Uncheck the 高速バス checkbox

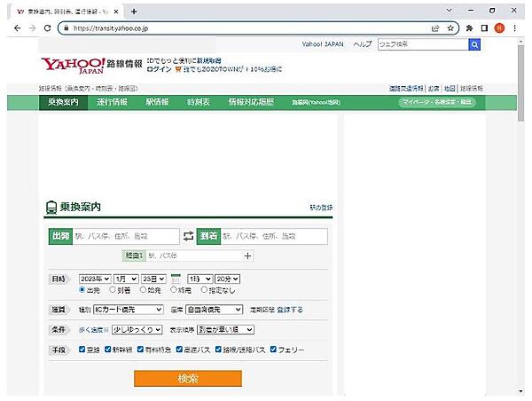pyautogui.click(x=179, y=349)
